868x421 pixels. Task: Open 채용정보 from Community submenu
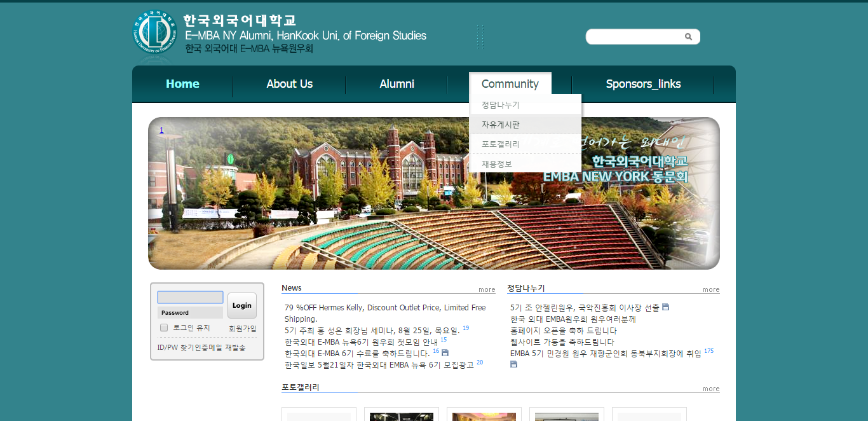click(x=497, y=164)
